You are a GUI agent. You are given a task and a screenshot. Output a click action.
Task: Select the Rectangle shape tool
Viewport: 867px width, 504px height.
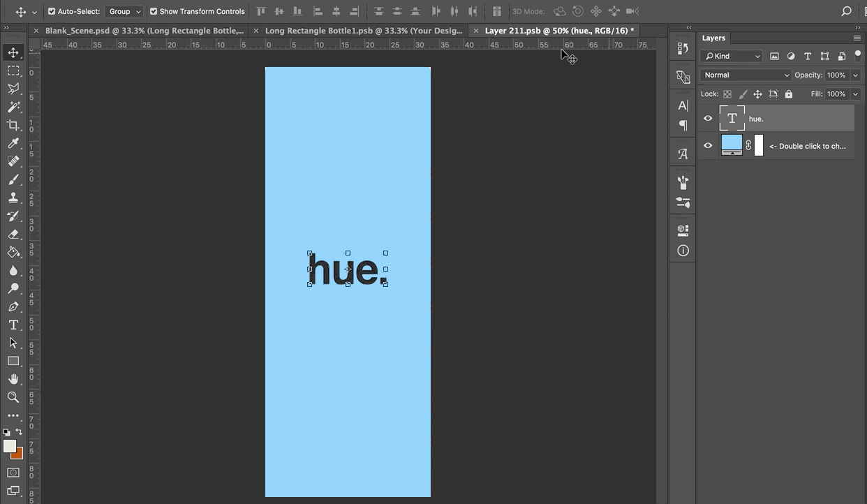(x=13, y=361)
